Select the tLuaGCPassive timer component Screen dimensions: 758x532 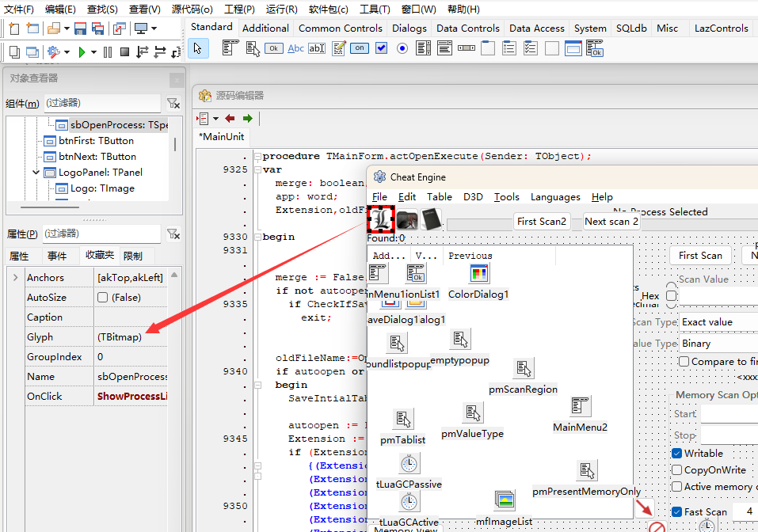point(409,464)
